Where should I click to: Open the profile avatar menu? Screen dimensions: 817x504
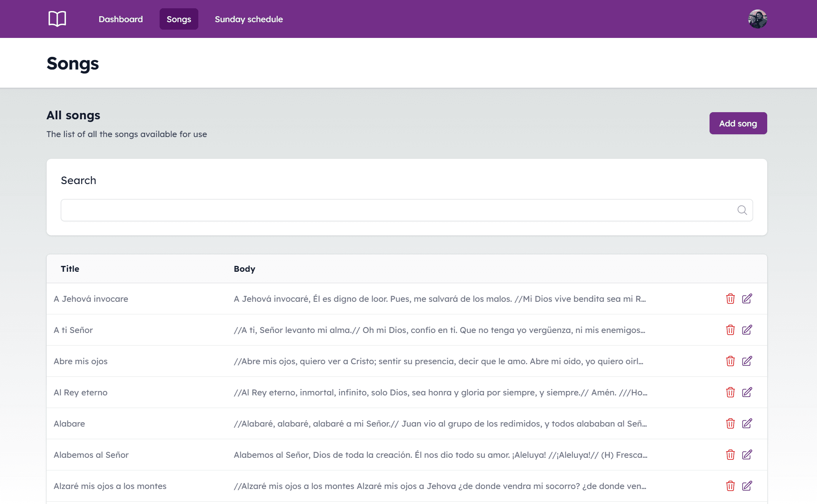(758, 19)
